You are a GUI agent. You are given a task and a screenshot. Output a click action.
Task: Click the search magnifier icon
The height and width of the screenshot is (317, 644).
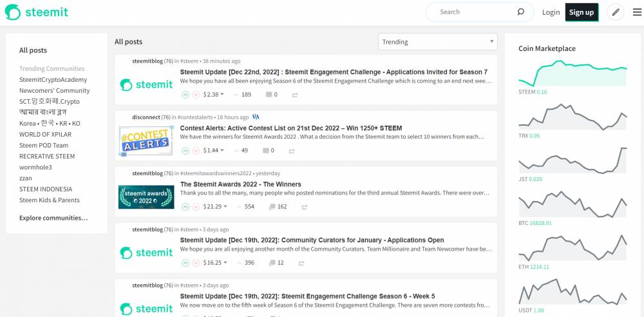pyautogui.click(x=520, y=12)
